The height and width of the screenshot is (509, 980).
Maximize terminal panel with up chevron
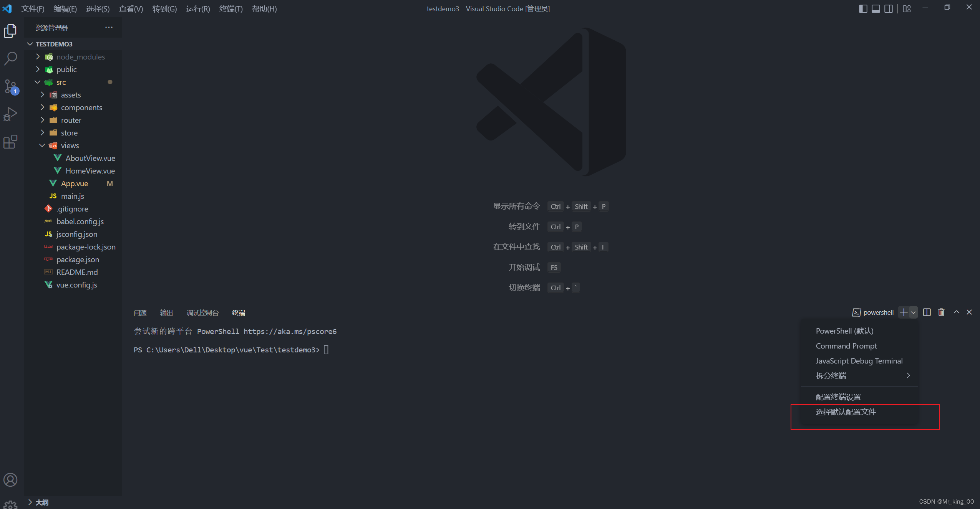tap(956, 312)
